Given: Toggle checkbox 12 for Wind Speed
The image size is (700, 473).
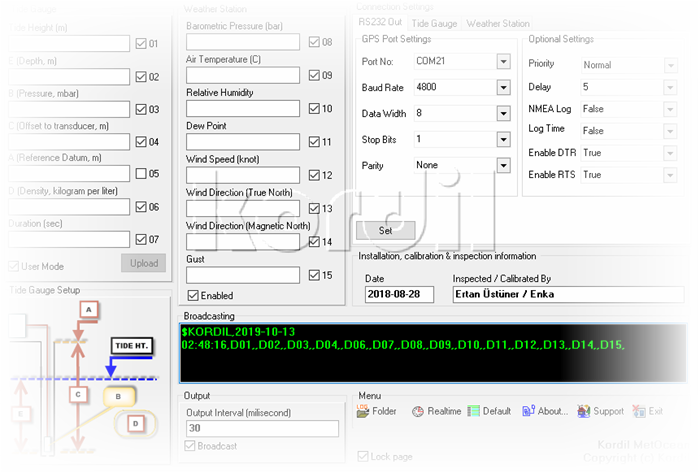Looking at the screenshot, I should tap(314, 175).
